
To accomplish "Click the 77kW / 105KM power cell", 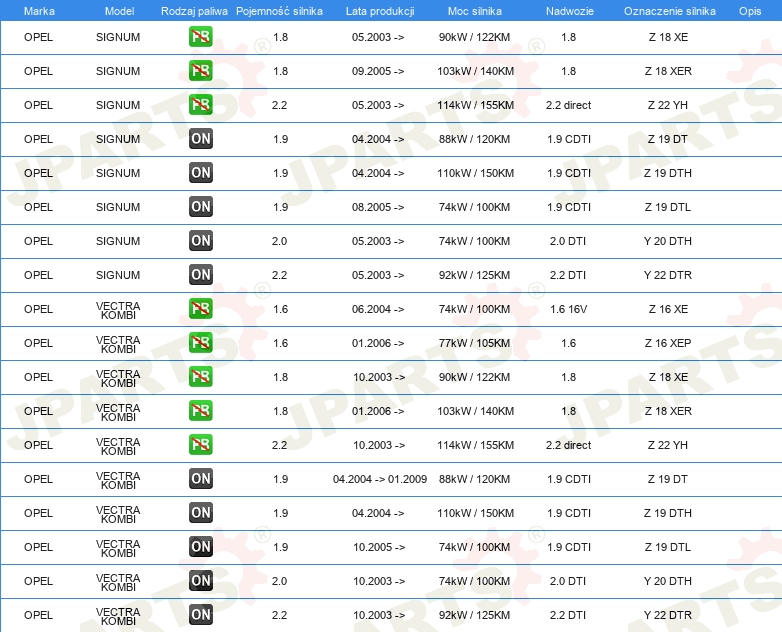I will click(474, 343).
